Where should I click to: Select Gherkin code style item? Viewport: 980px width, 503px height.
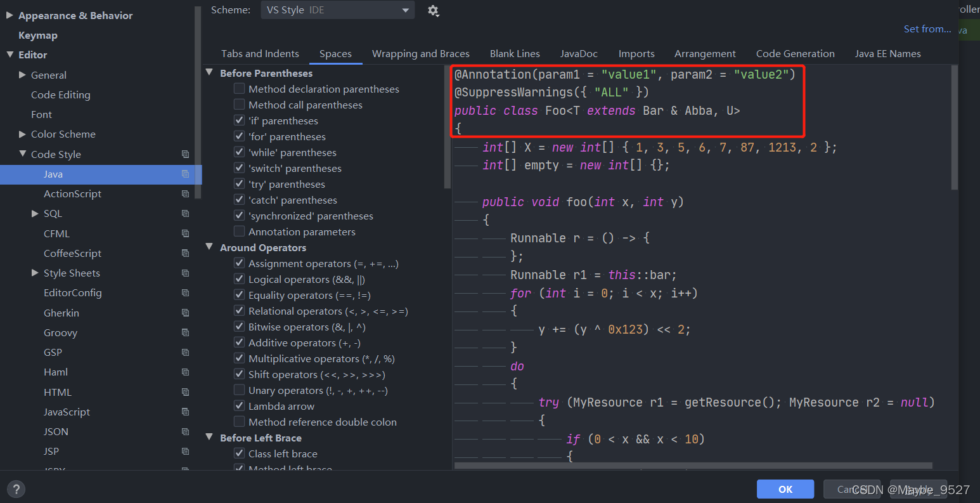tap(61, 313)
